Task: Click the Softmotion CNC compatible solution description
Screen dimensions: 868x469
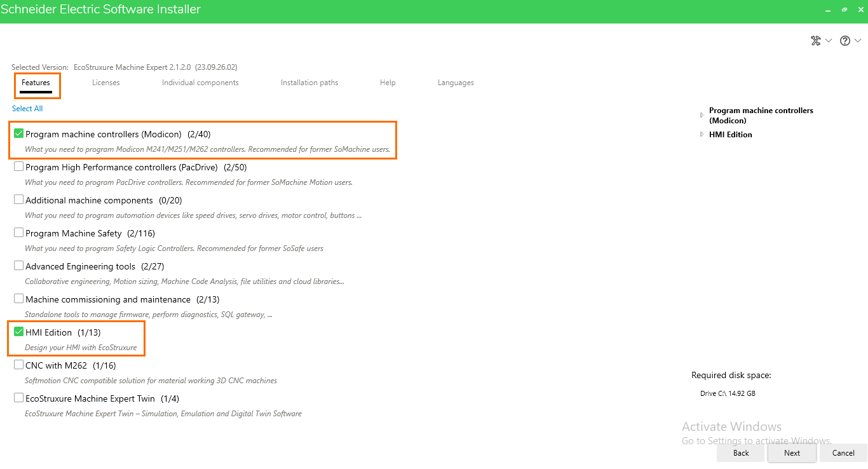Action: (x=151, y=381)
